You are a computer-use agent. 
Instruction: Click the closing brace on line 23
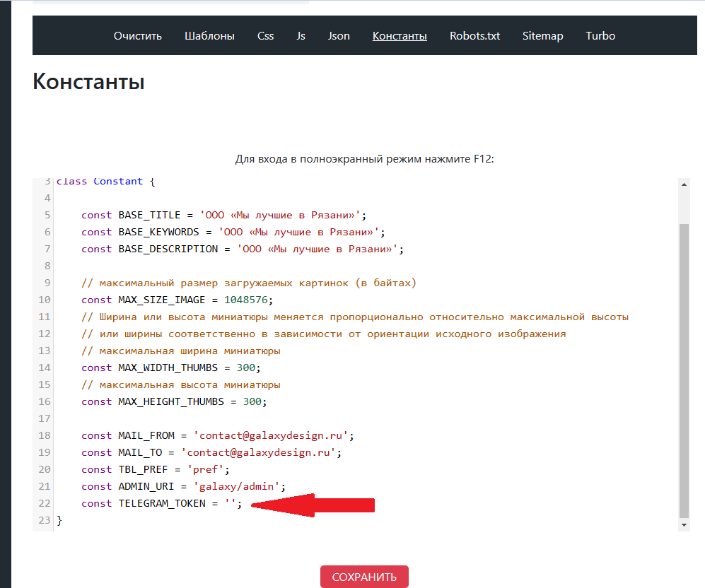(x=59, y=521)
